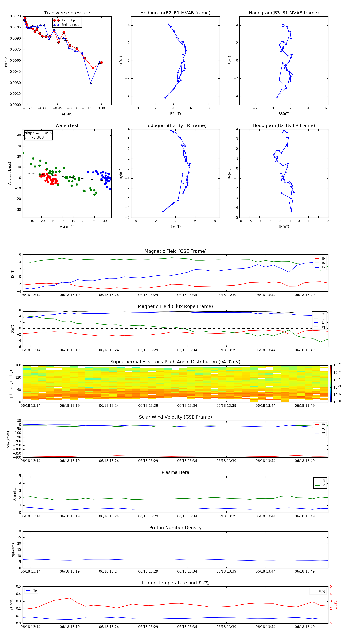The image size is (351, 644).
Task: Click the 'Vy' legend entry in velocity plot
Action: pos(320,429)
